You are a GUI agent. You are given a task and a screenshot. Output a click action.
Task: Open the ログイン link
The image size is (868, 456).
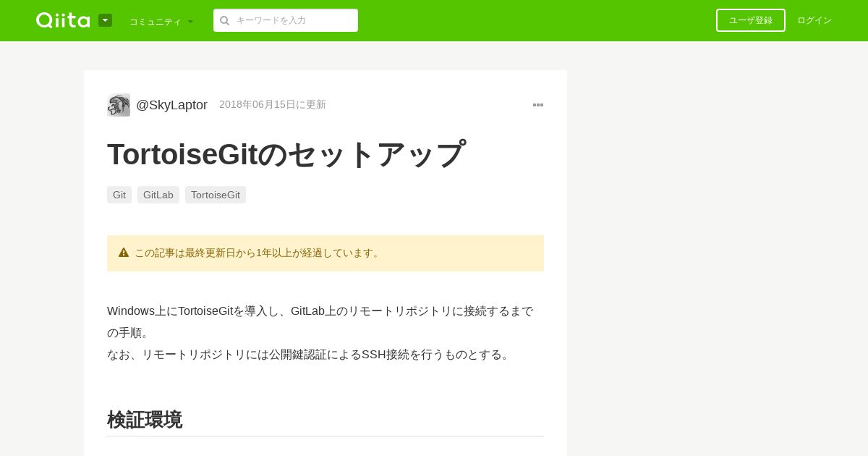point(814,20)
